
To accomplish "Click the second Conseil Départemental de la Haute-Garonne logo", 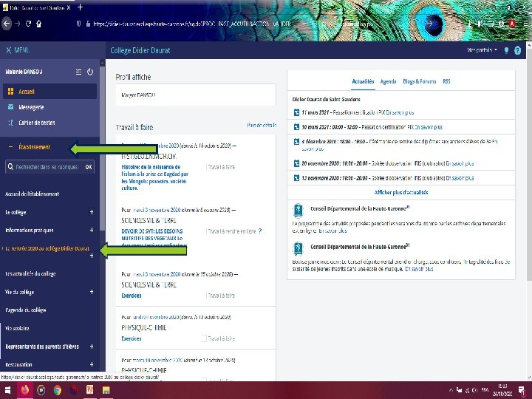I will pyautogui.click(x=298, y=249).
